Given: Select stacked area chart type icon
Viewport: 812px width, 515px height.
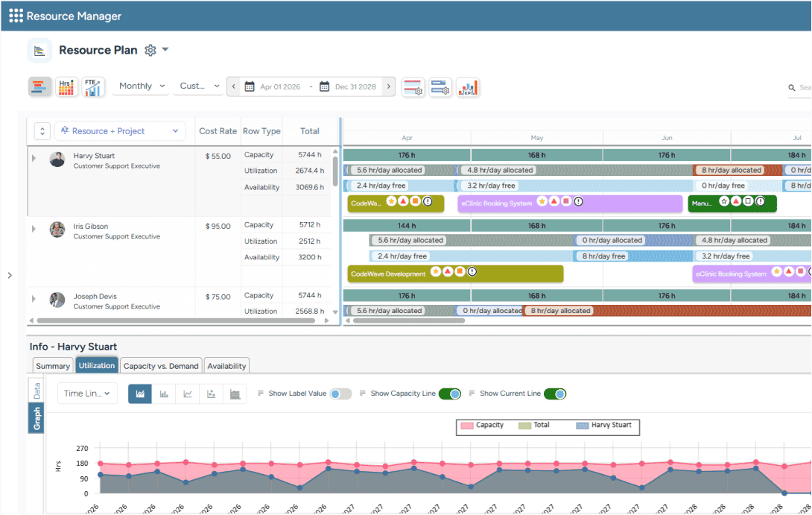Looking at the screenshot, I should (235, 394).
